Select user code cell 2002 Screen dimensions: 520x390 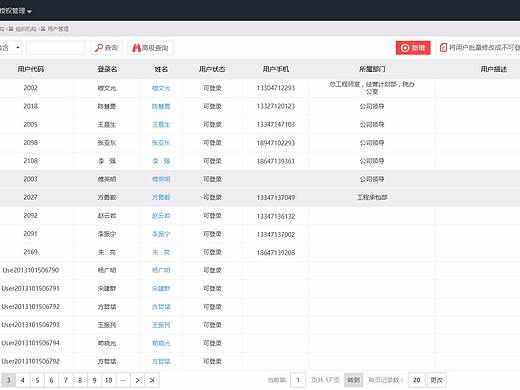pos(30,88)
